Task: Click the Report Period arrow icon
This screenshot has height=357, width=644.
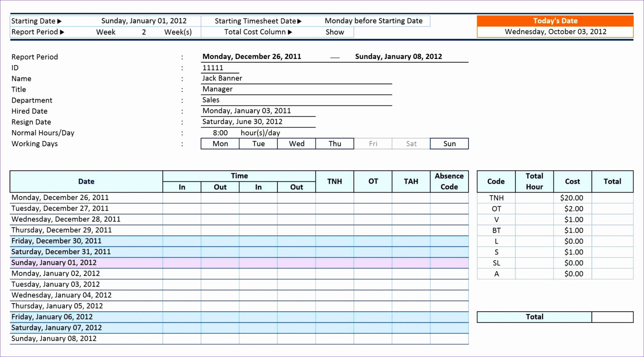Action: click(x=63, y=32)
